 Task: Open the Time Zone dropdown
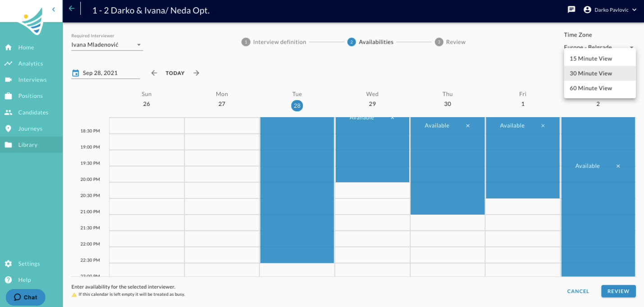pos(599,47)
